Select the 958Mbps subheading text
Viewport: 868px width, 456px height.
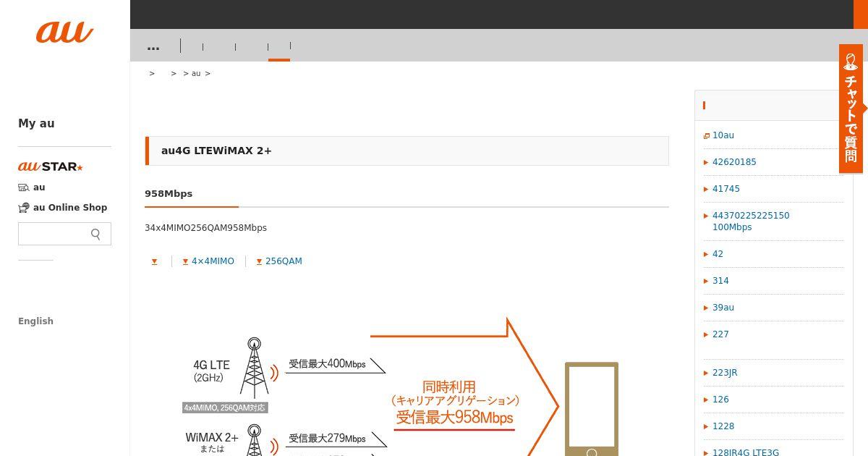(x=169, y=193)
